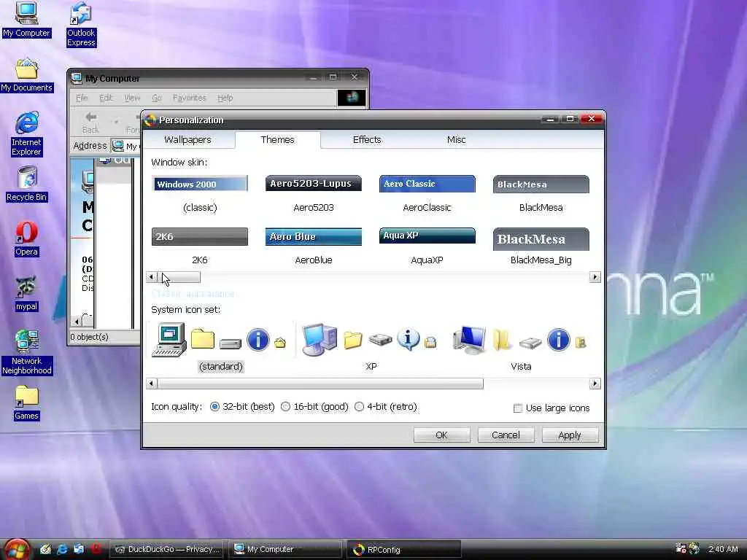Click Cancel in Personalization dialog
The width and height of the screenshot is (747, 560).
[506, 435]
